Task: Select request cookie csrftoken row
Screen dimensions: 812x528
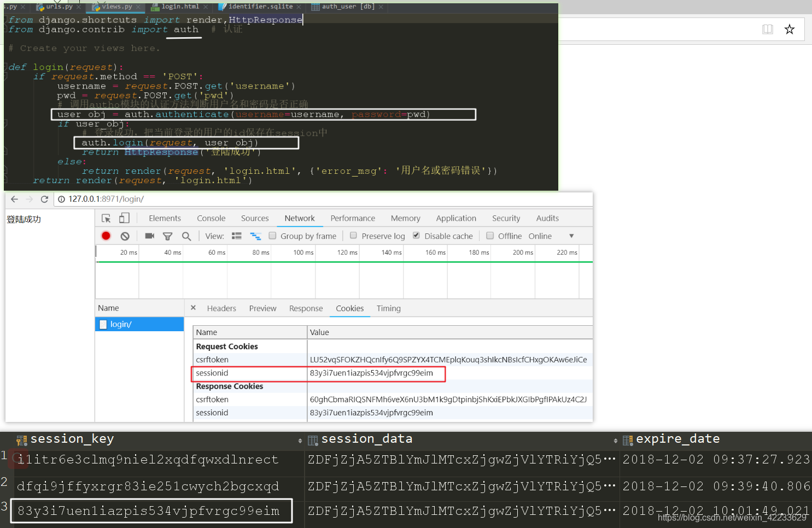Action: [x=393, y=360]
